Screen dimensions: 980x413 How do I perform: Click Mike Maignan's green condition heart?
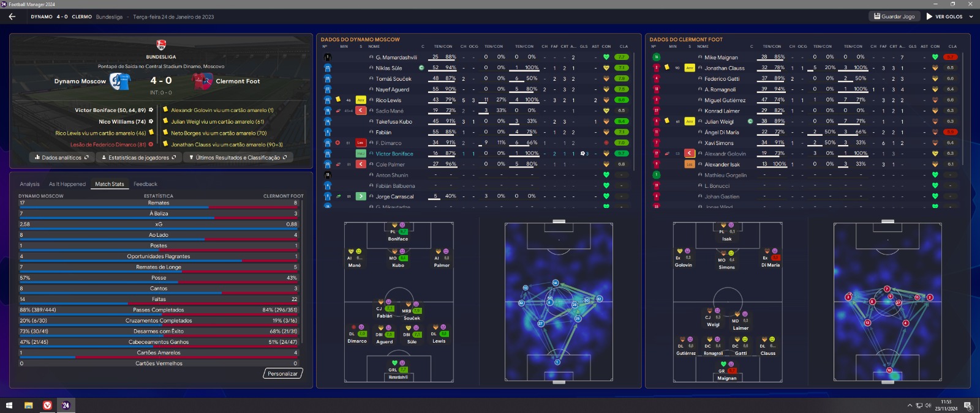tap(935, 58)
